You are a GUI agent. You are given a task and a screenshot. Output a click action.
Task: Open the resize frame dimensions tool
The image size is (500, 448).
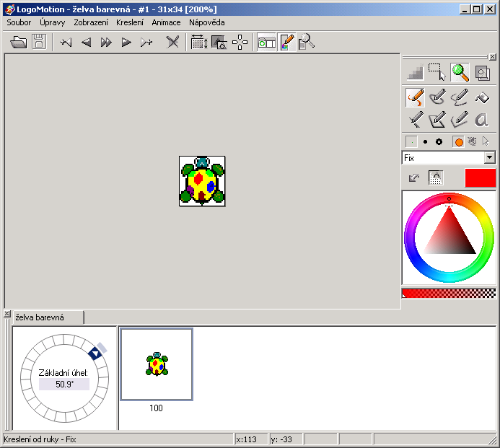(199, 42)
